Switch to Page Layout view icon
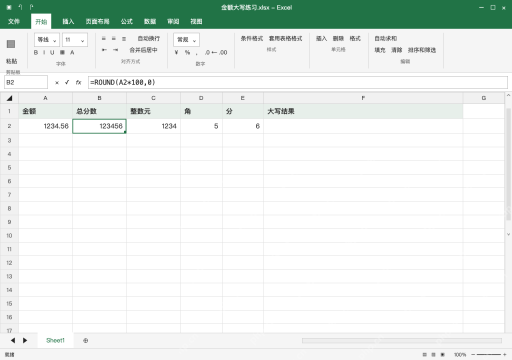Screen dimensions: 512x360 tap(433, 355)
